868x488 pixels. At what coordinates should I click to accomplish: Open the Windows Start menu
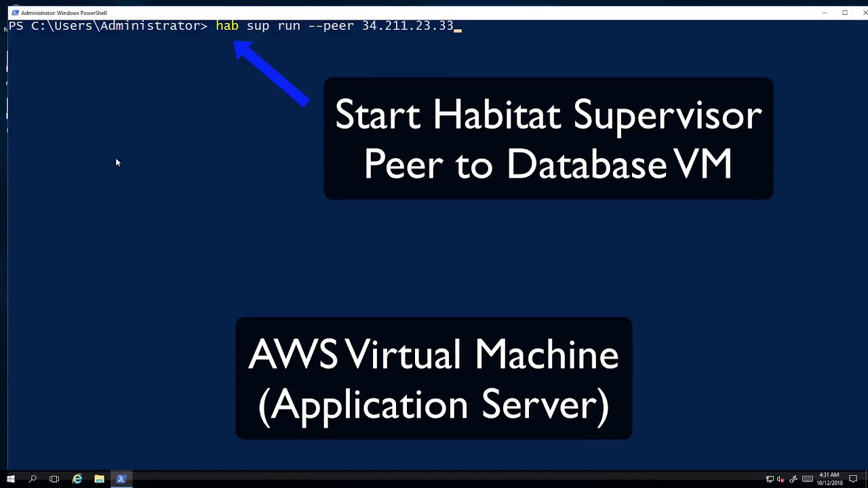[x=10, y=479]
